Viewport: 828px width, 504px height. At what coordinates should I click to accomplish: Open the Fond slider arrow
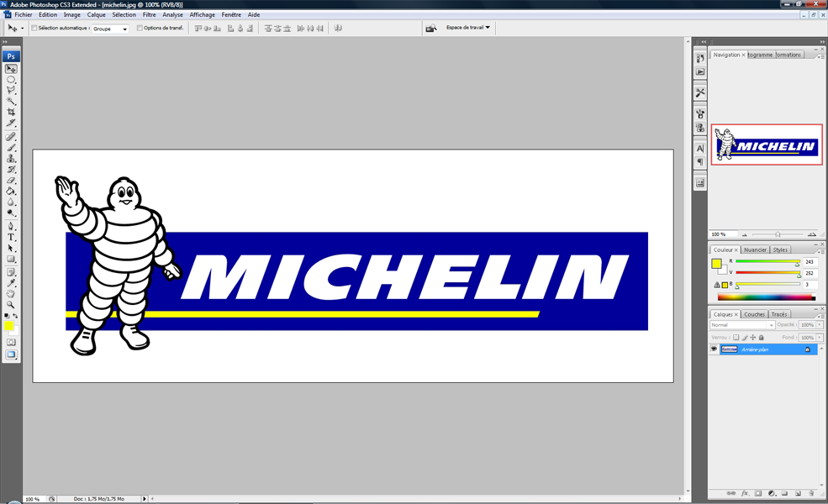[820, 337]
